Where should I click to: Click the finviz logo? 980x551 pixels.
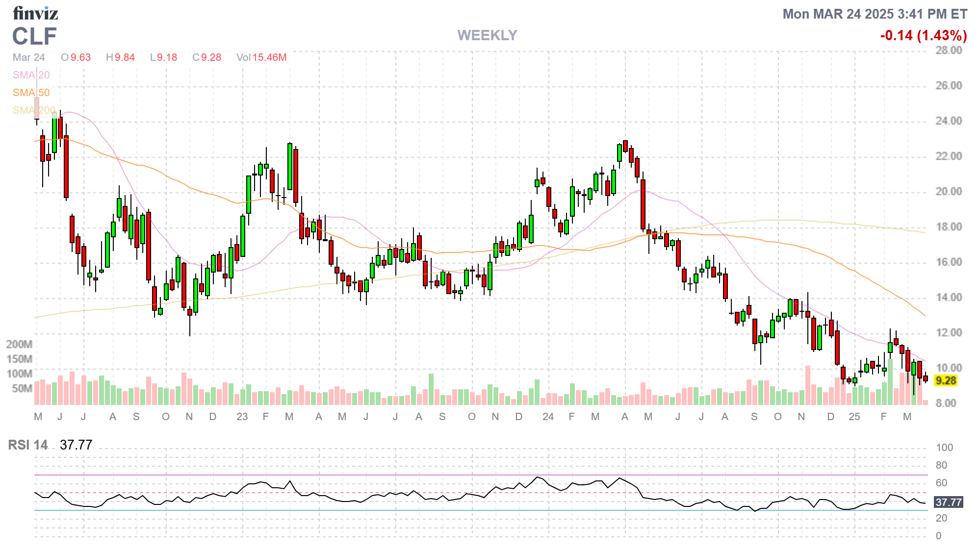click(x=35, y=13)
